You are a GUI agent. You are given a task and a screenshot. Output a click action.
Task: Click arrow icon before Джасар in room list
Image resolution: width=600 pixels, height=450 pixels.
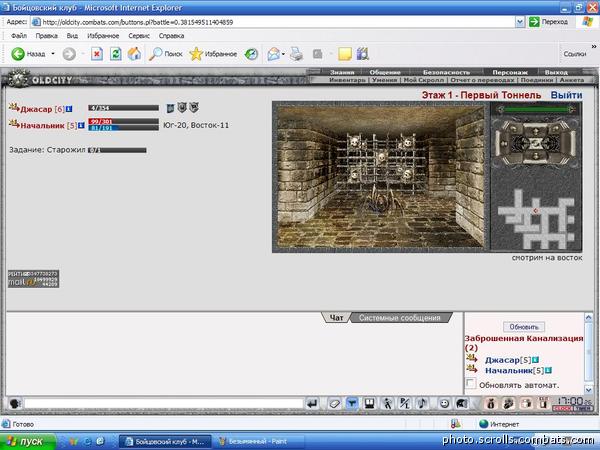472,359
